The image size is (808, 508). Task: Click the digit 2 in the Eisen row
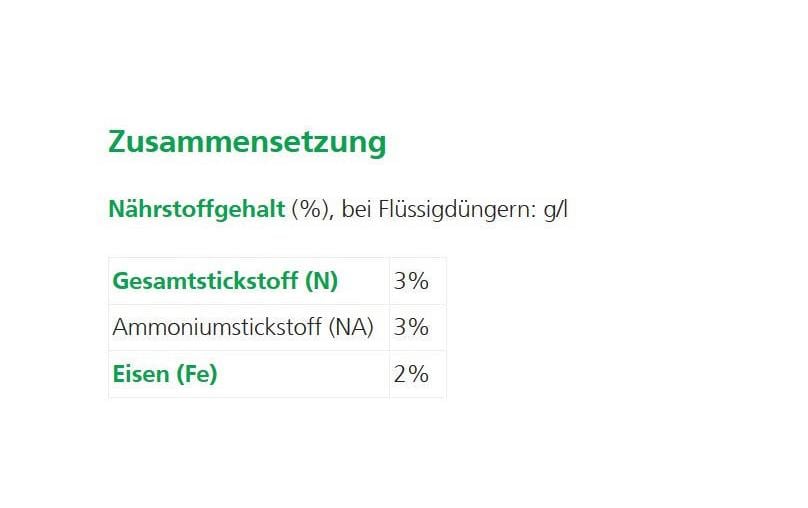pos(401,374)
